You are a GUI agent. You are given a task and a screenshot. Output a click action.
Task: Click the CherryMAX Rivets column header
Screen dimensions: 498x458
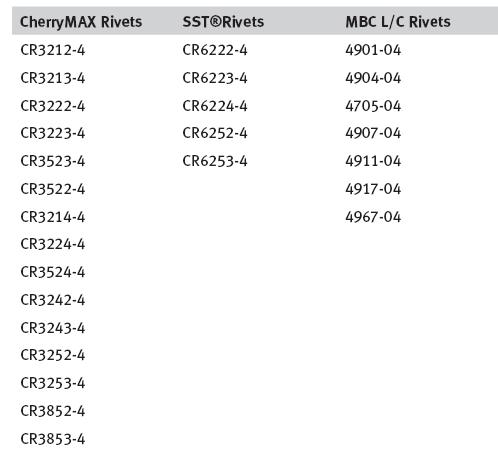coord(81,22)
